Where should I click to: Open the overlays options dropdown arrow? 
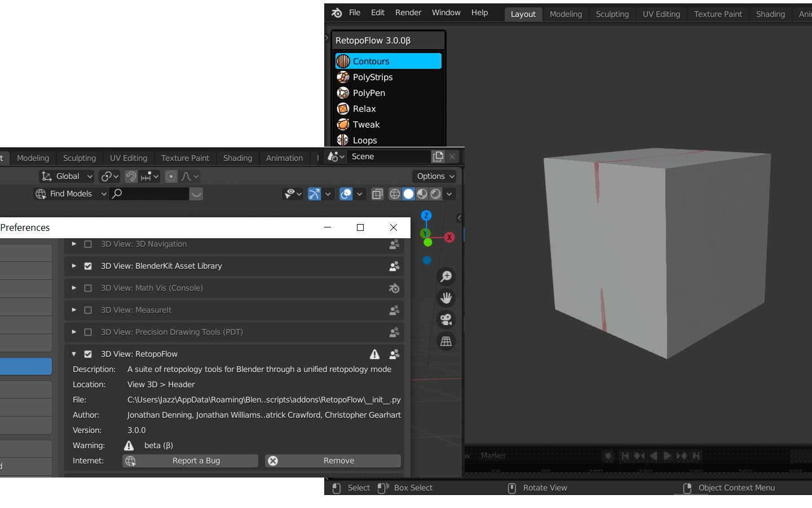pos(359,194)
